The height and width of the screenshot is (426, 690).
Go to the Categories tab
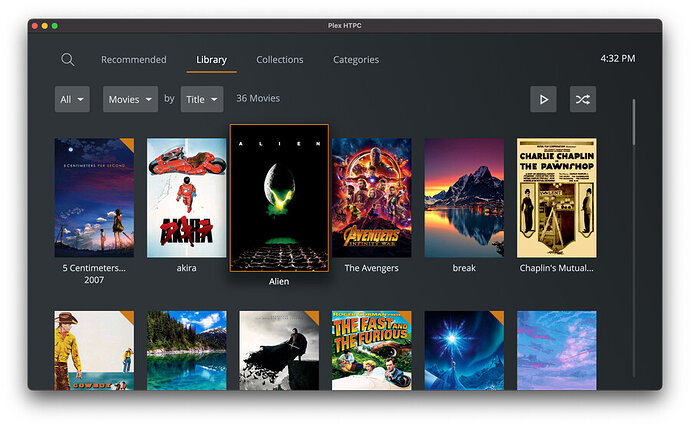356,59
